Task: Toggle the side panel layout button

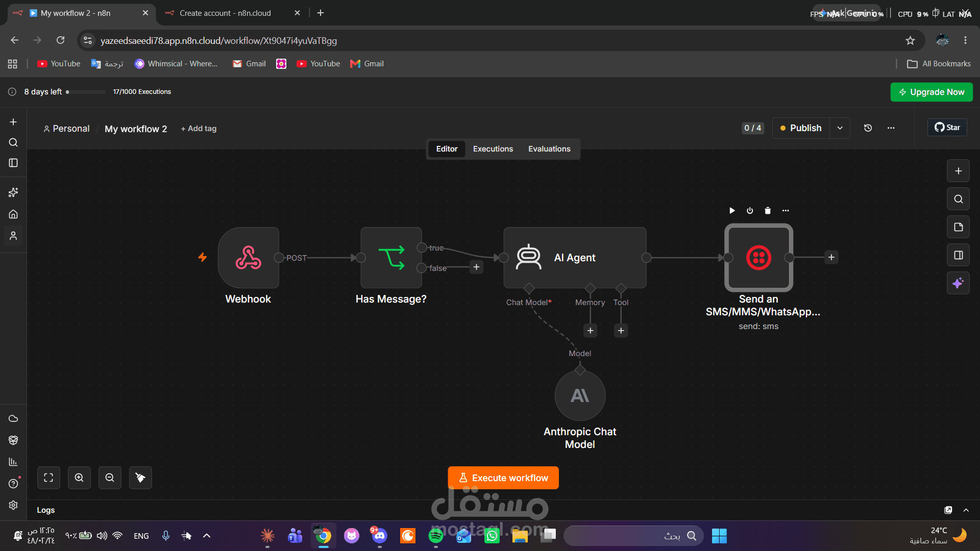Action: [x=958, y=255]
